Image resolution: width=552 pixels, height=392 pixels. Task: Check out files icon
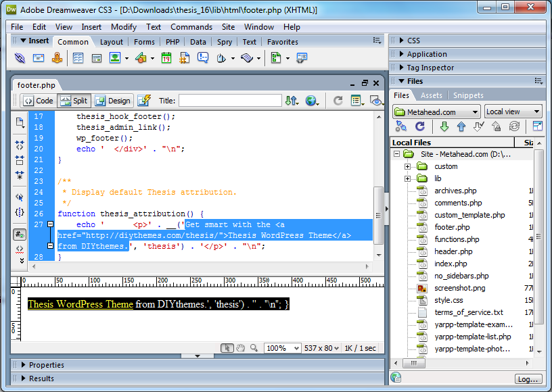(x=479, y=126)
